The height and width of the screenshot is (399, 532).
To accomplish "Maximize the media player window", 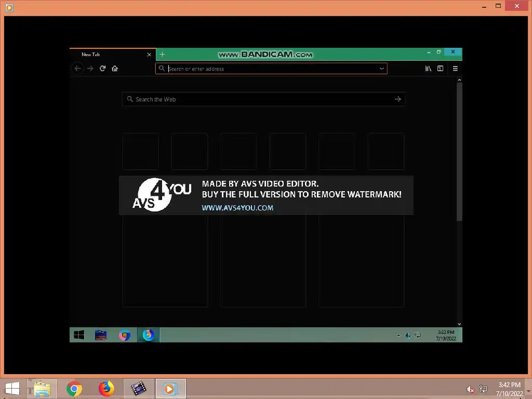I will (498, 6).
